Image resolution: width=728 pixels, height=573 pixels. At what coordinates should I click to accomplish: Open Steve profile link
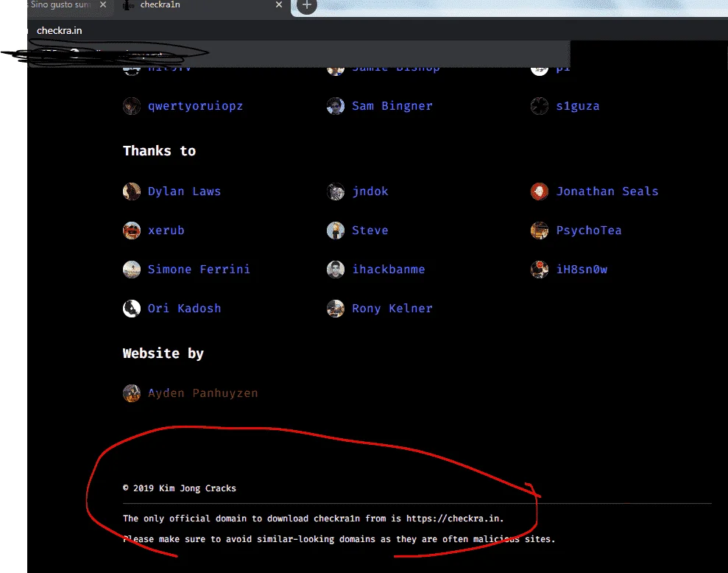(370, 231)
